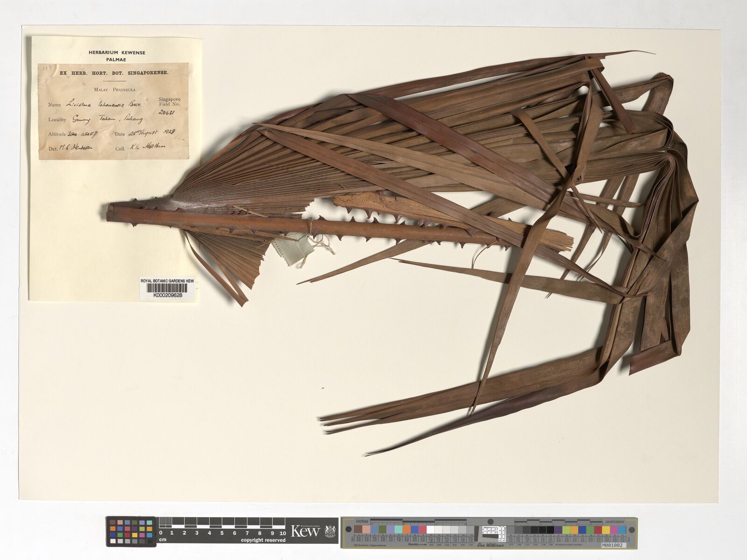
Task: Click the 'HERBARIUM KEWENSE' heading
Action: tap(117, 53)
